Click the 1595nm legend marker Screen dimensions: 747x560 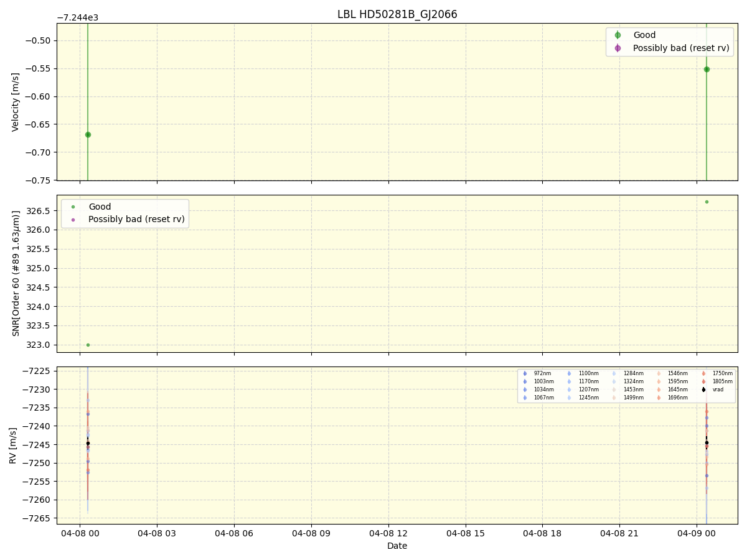pos(659,381)
